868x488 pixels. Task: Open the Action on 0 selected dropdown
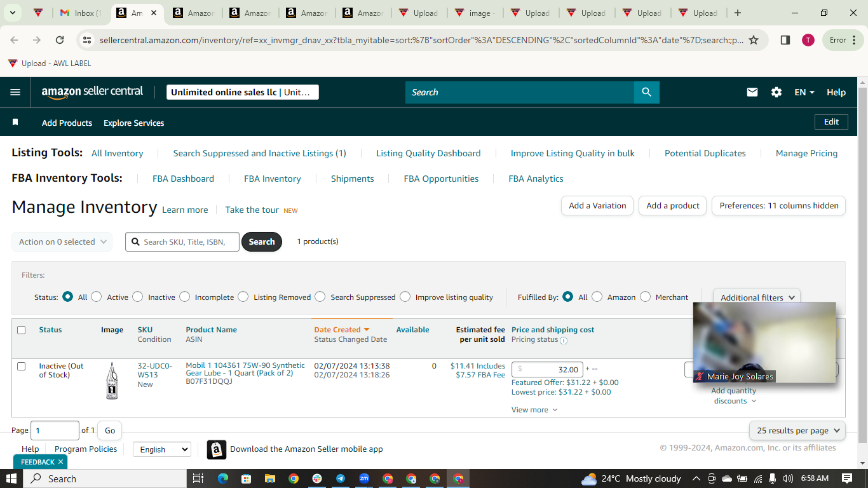[x=62, y=241]
